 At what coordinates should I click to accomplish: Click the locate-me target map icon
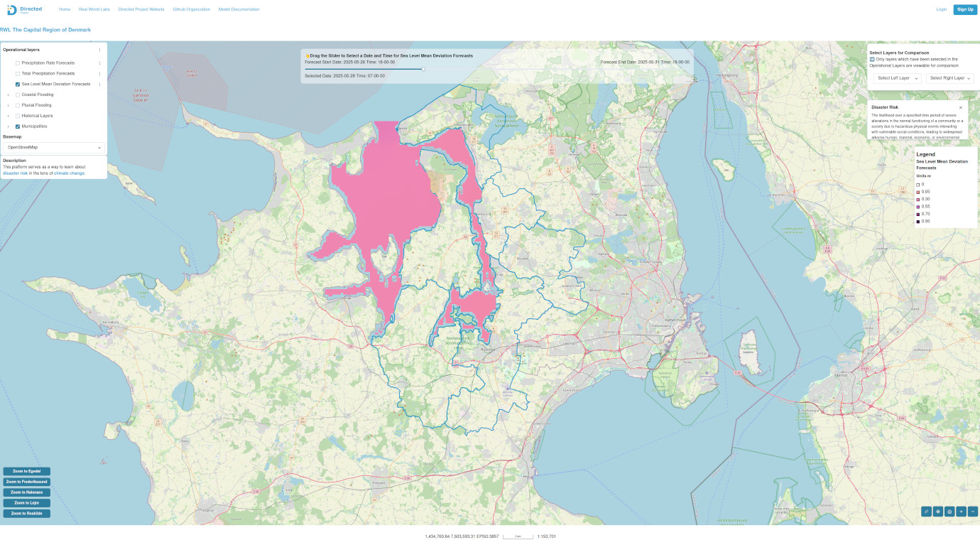pyautogui.click(x=938, y=511)
